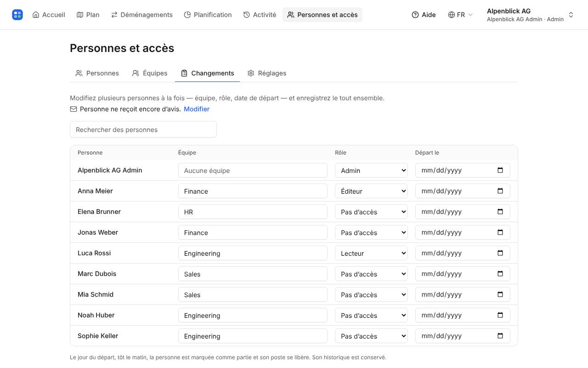Go to the Déménagements menu
588x368 pixels.
pyautogui.click(x=141, y=15)
